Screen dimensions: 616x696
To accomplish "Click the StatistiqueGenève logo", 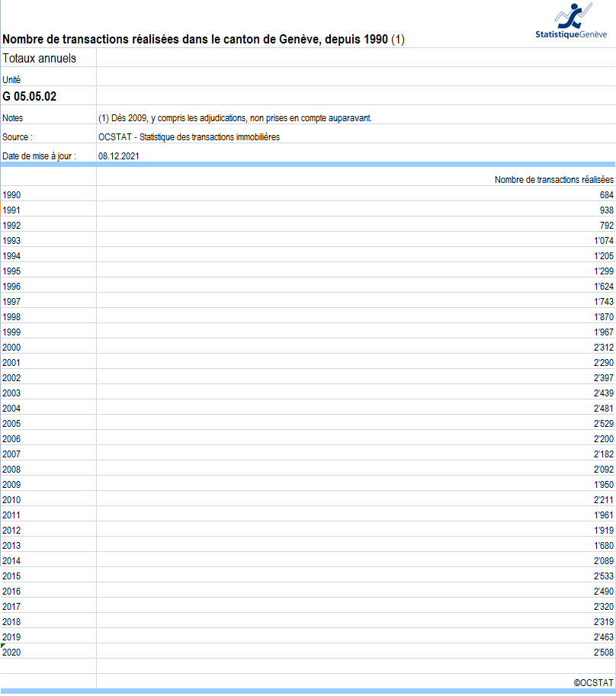I will pyautogui.click(x=571, y=21).
